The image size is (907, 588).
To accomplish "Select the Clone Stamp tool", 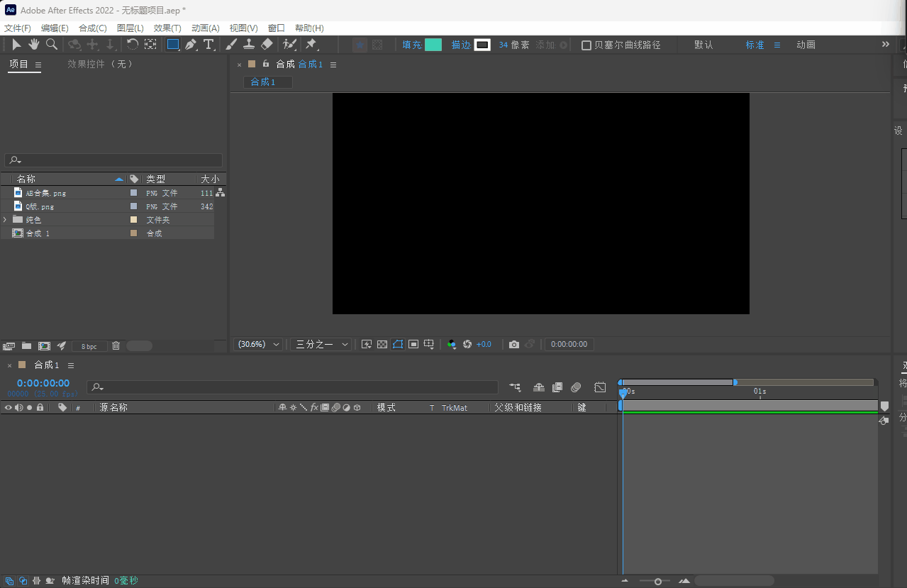I will tap(249, 45).
